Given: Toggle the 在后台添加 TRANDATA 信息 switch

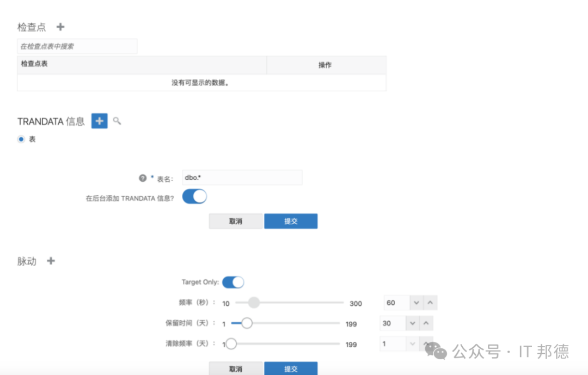Looking at the screenshot, I should [x=194, y=196].
